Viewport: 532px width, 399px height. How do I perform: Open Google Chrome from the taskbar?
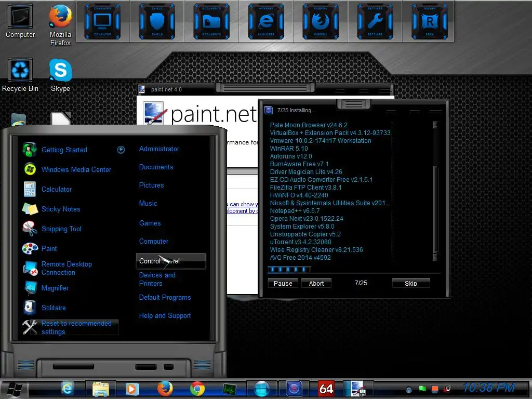pos(197,389)
